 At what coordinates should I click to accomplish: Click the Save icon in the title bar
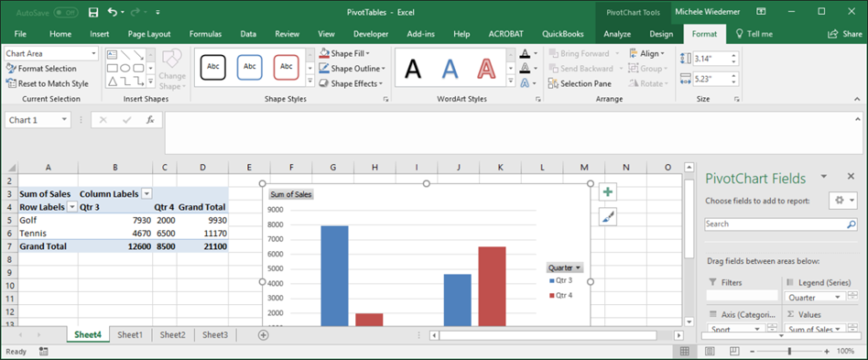coord(93,12)
